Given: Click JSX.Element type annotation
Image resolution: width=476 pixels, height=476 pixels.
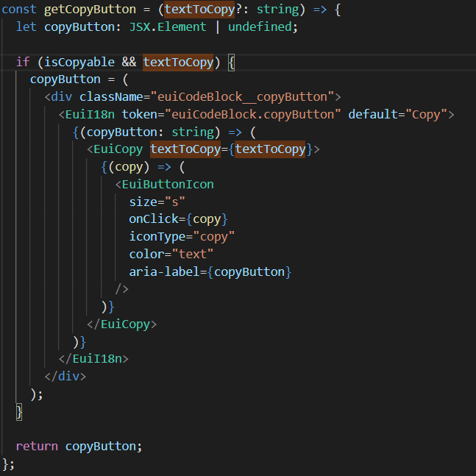Looking at the screenshot, I should (x=168, y=26).
